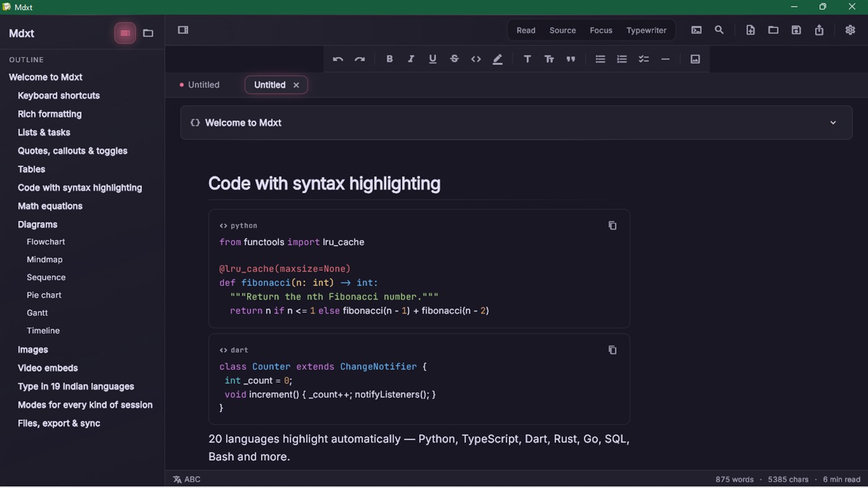Jump to Video embeds section
This screenshot has width=868, height=488.
48,368
